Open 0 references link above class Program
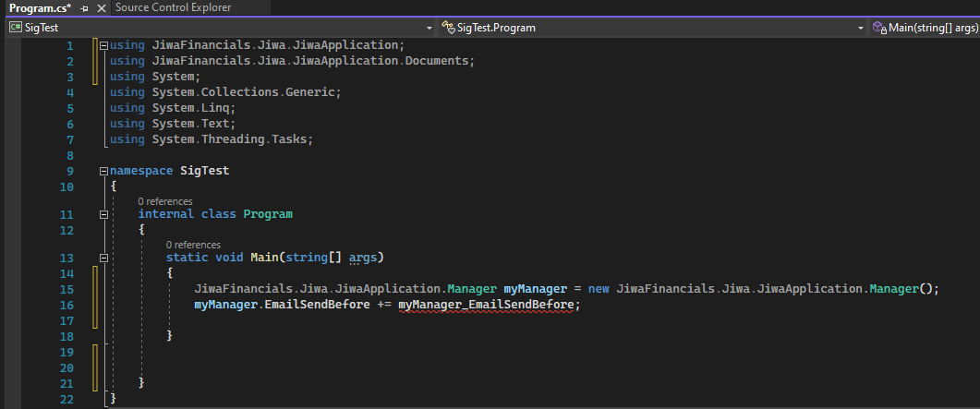The image size is (980, 409). 165,200
